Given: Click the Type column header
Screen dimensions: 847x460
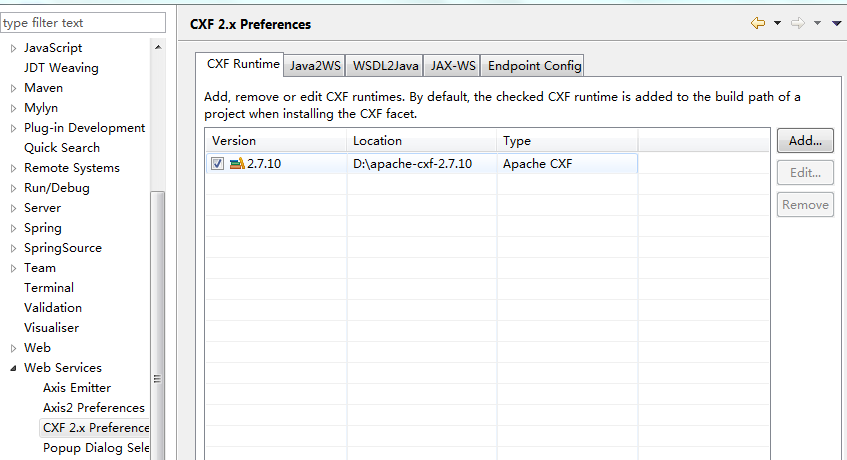Looking at the screenshot, I should 567,140.
